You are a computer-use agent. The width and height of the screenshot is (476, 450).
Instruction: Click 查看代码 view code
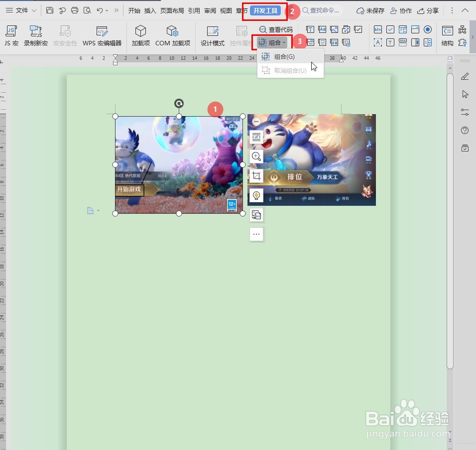[276, 29]
